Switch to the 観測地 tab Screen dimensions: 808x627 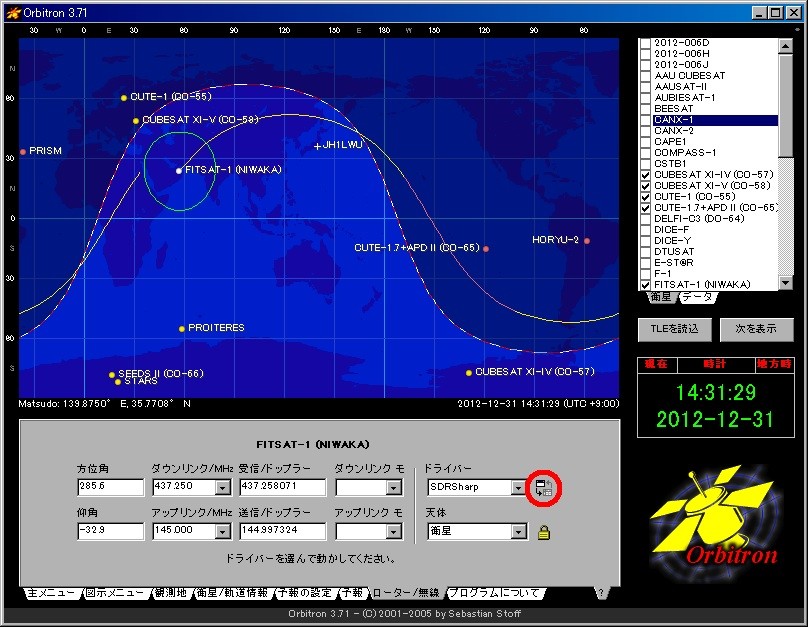pyautogui.click(x=172, y=593)
